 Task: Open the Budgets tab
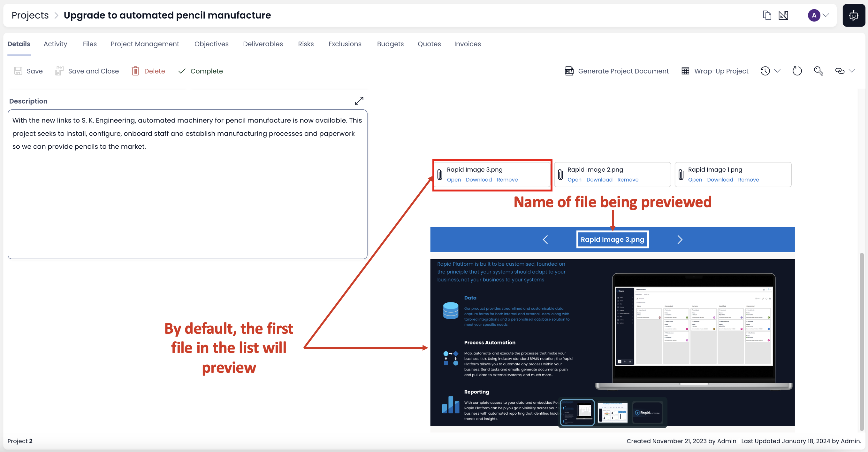390,44
